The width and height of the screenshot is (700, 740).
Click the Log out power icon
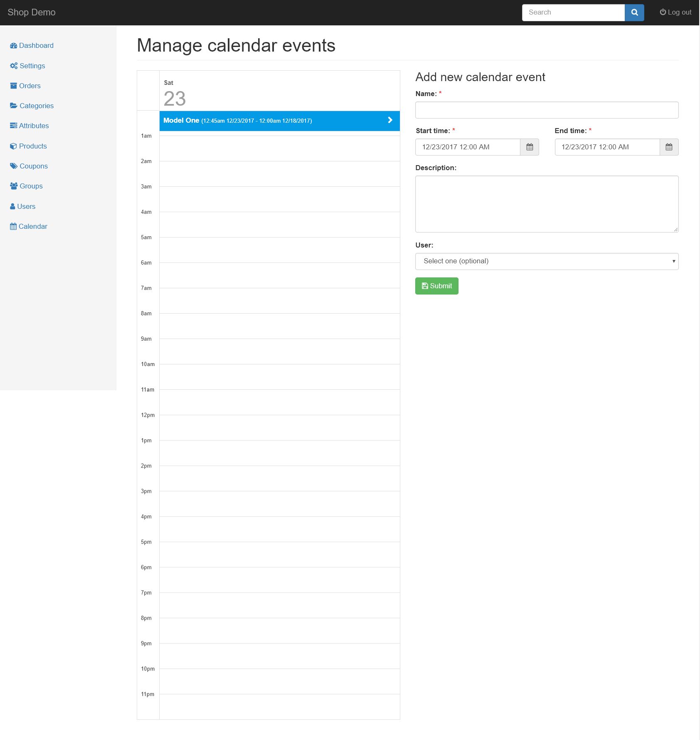pyautogui.click(x=663, y=12)
